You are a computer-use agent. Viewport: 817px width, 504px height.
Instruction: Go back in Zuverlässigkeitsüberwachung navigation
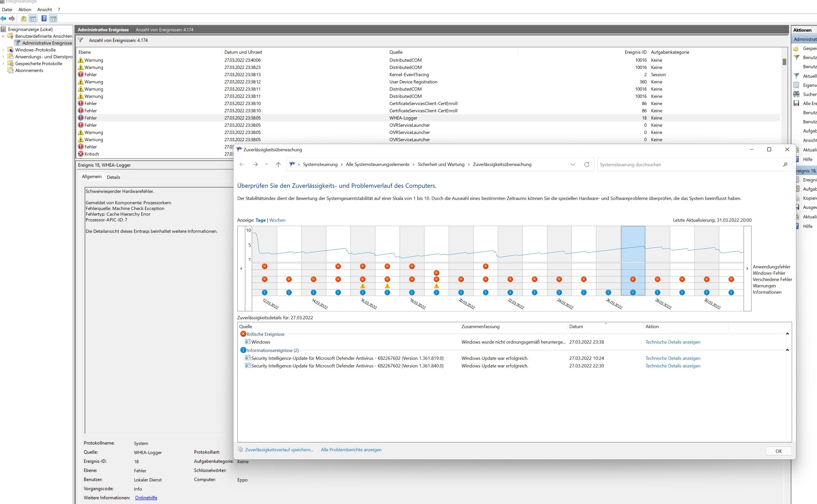(242, 164)
